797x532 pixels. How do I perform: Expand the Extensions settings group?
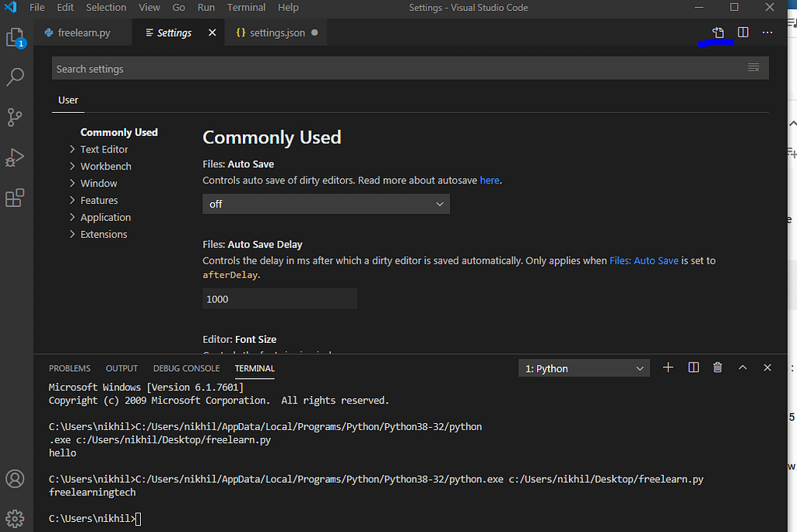pyautogui.click(x=99, y=234)
